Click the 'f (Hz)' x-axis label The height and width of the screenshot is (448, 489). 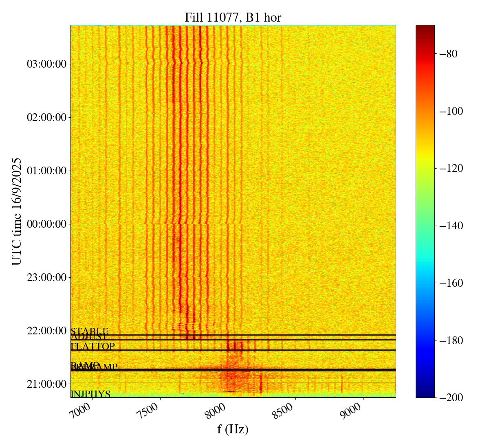pos(233,429)
